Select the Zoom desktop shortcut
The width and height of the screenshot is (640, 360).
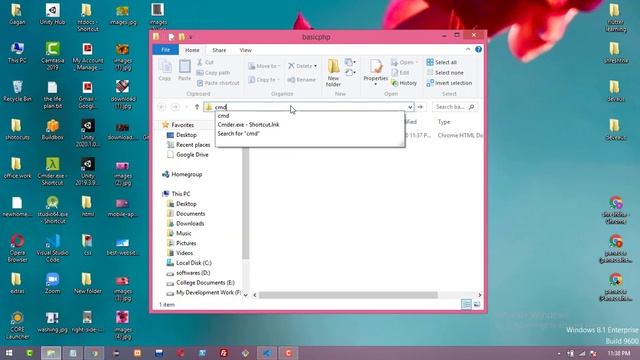(53, 283)
